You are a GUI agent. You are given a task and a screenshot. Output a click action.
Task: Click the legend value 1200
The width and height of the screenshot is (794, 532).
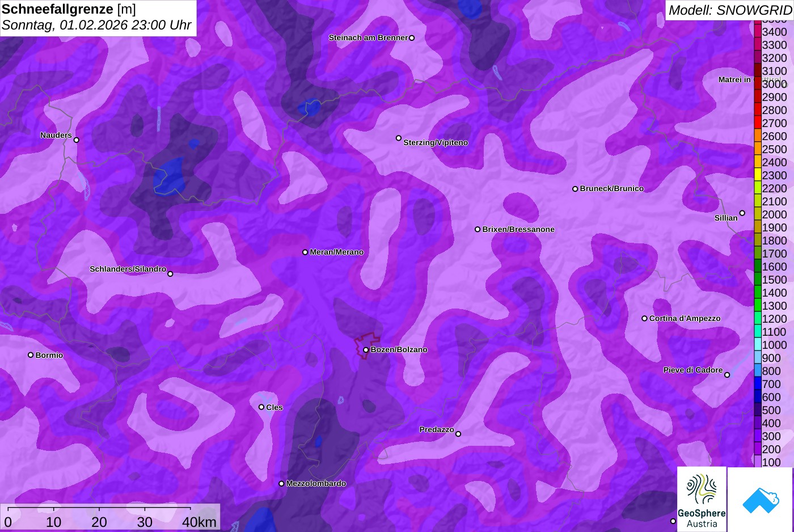pyautogui.click(x=774, y=319)
